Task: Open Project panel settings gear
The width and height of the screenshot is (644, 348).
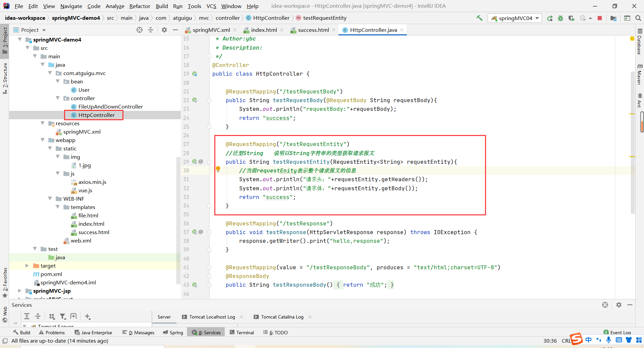Action: point(164,30)
